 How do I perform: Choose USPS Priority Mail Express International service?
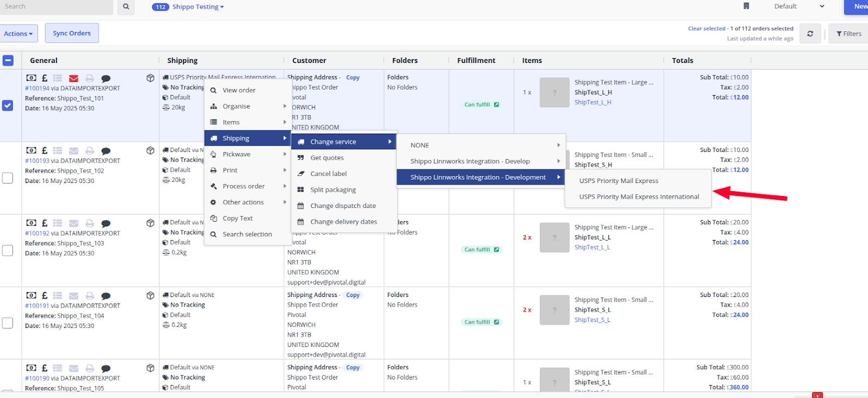[639, 197]
